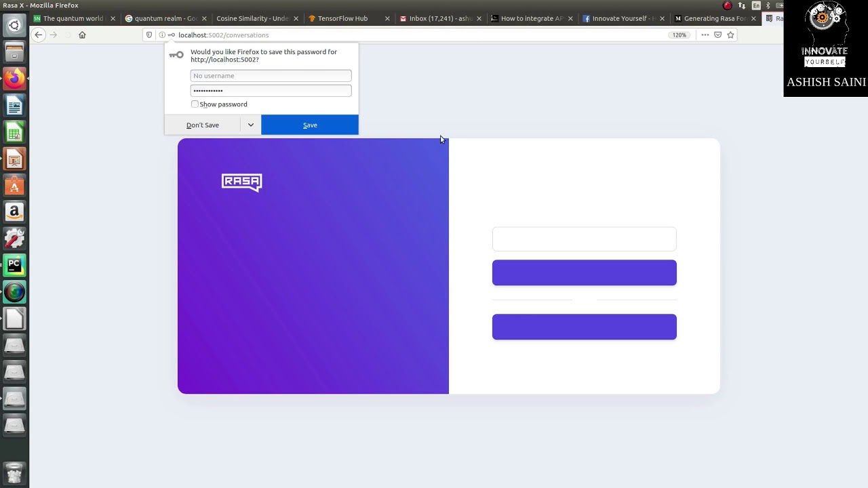Click Don't Save in password prompt

click(x=203, y=125)
